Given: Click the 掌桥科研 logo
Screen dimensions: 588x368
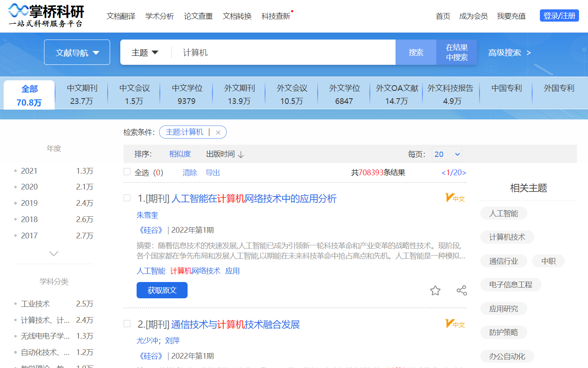Looking at the screenshot, I should click(x=46, y=15).
